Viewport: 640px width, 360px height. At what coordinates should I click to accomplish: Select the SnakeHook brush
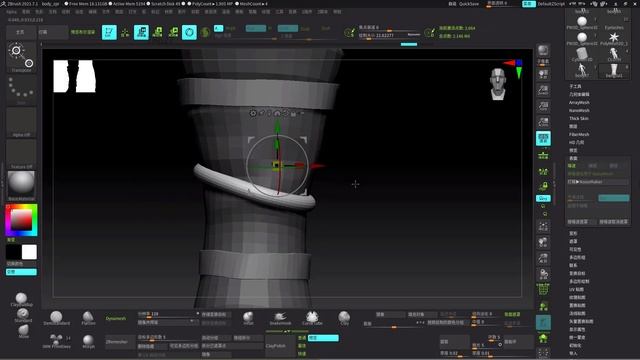[x=280, y=318]
